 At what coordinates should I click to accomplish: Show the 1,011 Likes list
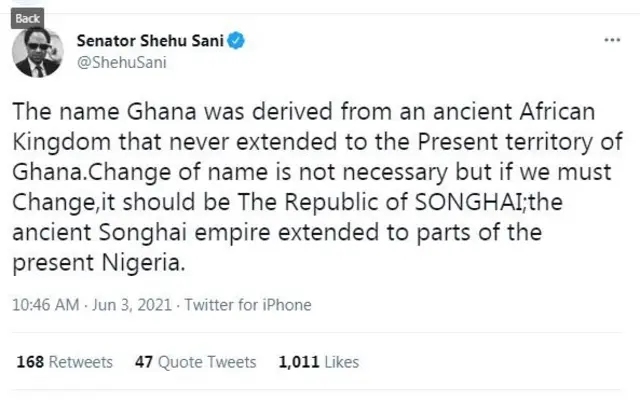point(318,362)
